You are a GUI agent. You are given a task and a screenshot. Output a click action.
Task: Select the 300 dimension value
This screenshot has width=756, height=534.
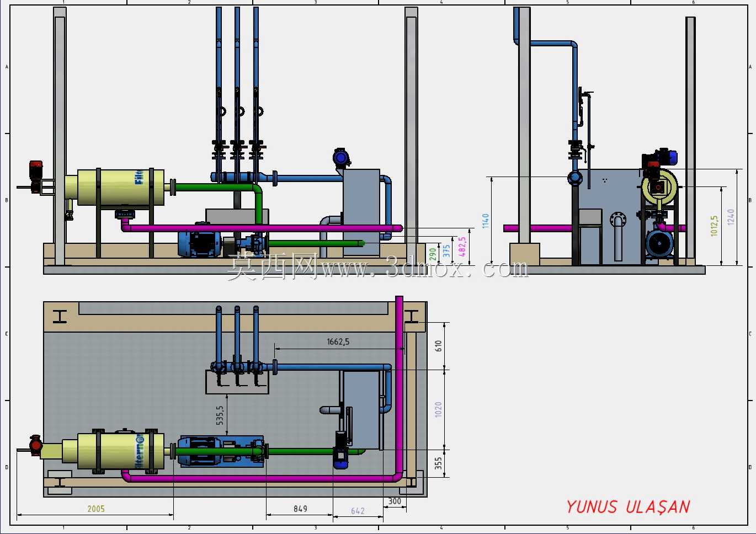tap(395, 501)
